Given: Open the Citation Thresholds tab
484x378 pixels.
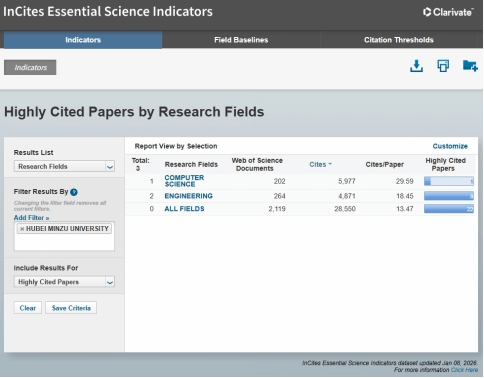Looking at the screenshot, I should [399, 40].
